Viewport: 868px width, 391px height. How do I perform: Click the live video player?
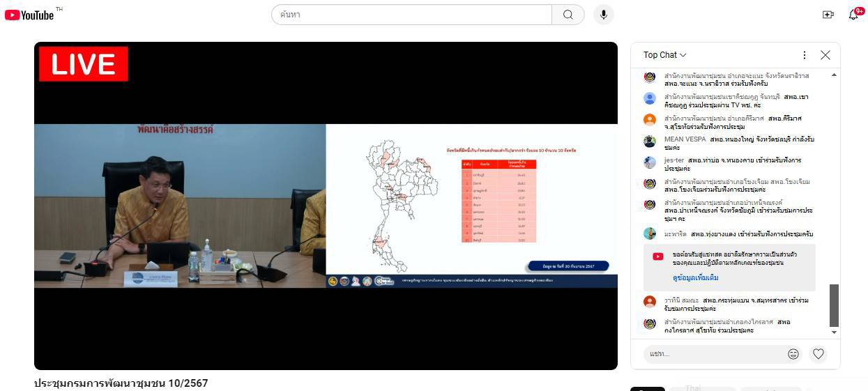326,206
